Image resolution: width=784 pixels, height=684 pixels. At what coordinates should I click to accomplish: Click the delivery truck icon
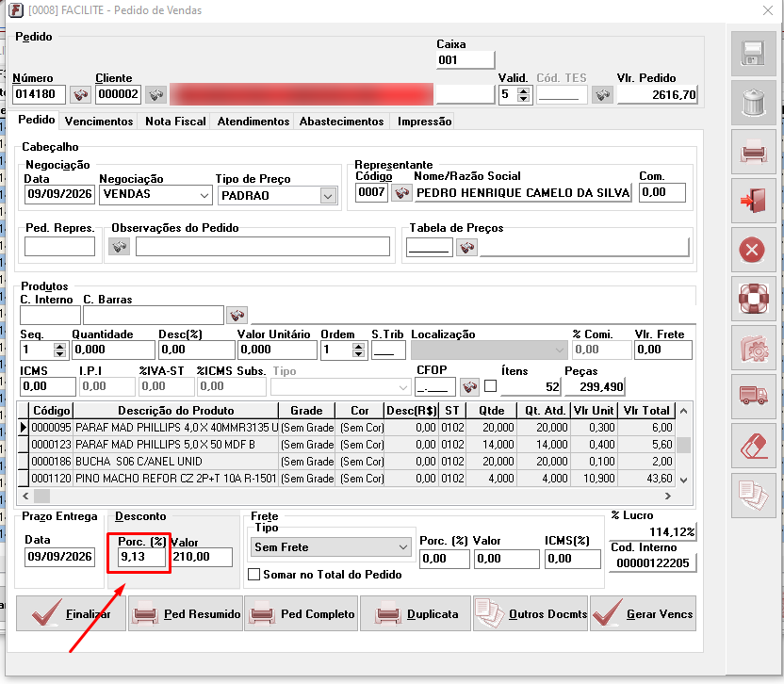pyautogui.click(x=754, y=397)
